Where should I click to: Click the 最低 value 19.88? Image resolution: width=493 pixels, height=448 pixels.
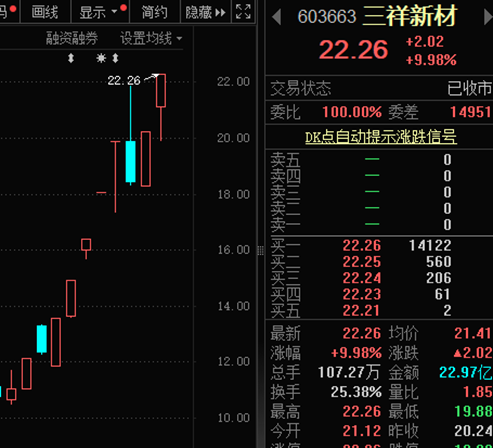(474, 412)
